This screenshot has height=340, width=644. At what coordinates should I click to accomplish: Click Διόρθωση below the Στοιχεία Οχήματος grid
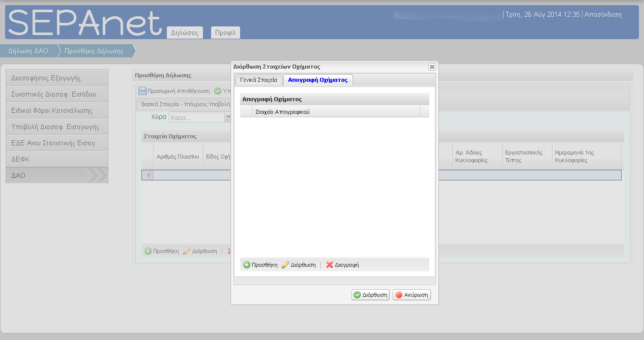point(200,251)
